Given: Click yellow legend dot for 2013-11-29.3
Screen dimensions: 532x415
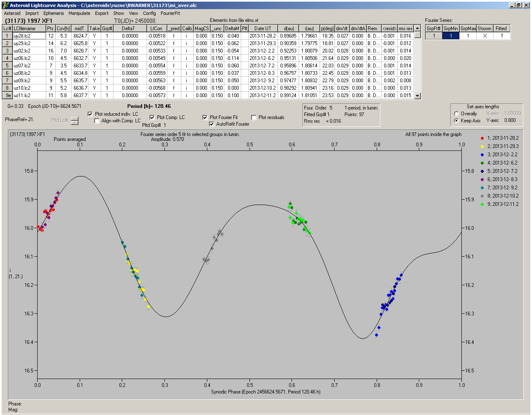Looking at the screenshot, I should tap(483, 146).
